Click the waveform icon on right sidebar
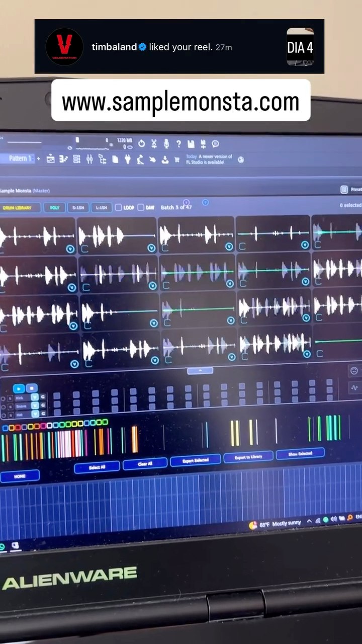 [x=355, y=388]
